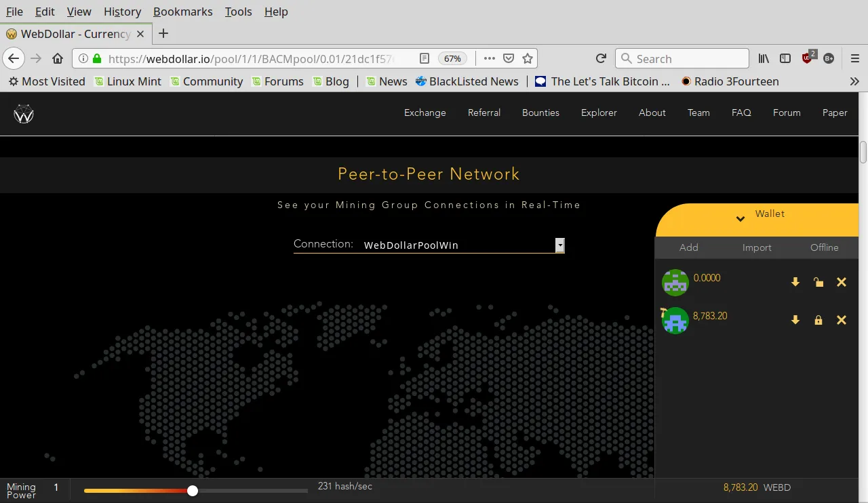Open the History menu
This screenshot has width=868, height=503.
point(123,12)
